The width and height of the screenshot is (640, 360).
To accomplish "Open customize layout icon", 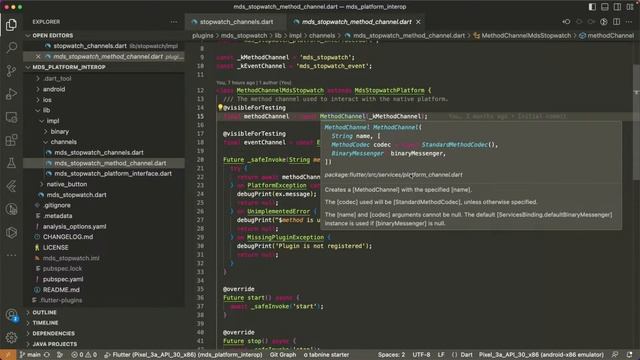I will 630,7.
